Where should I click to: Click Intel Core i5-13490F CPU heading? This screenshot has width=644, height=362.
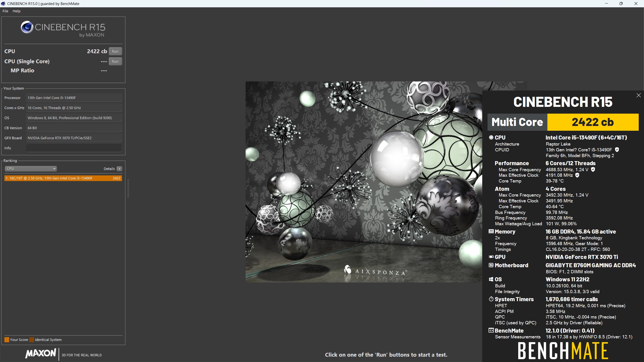tap(586, 138)
